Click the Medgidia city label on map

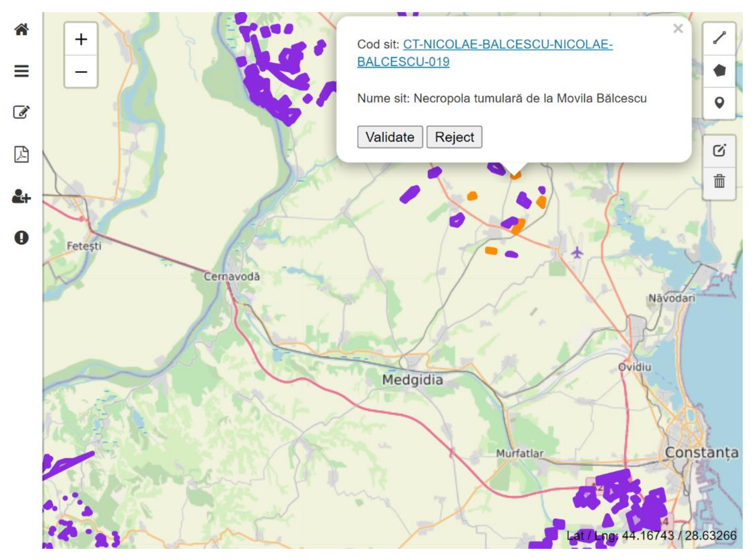pos(412,380)
